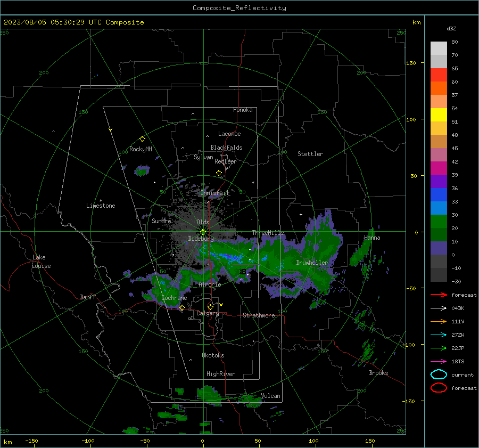Click the Sundre label
Image resolution: width=479 pixels, height=448 pixels.
click(x=161, y=221)
